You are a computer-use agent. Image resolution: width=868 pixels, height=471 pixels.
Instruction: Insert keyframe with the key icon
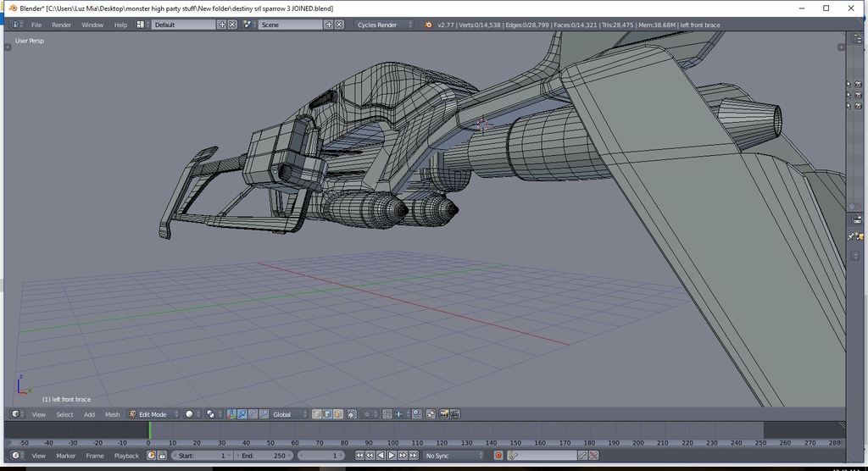582,456
